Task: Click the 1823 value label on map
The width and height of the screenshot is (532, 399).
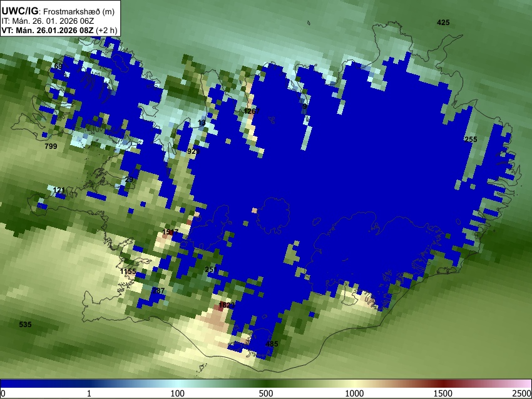Action: (227, 305)
